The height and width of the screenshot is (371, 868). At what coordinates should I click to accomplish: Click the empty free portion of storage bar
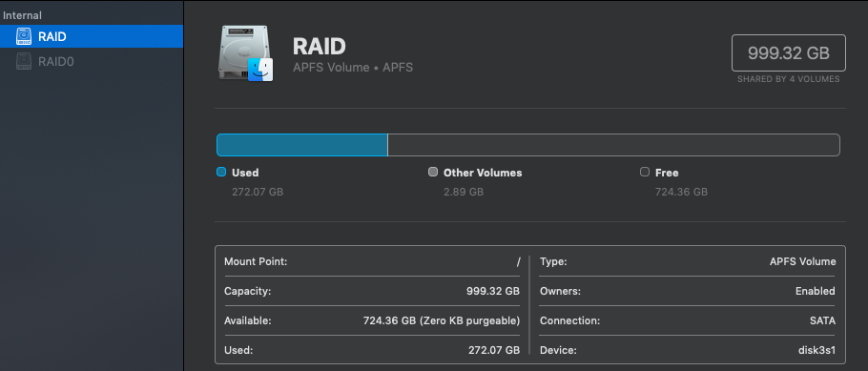[x=613, y=145]
